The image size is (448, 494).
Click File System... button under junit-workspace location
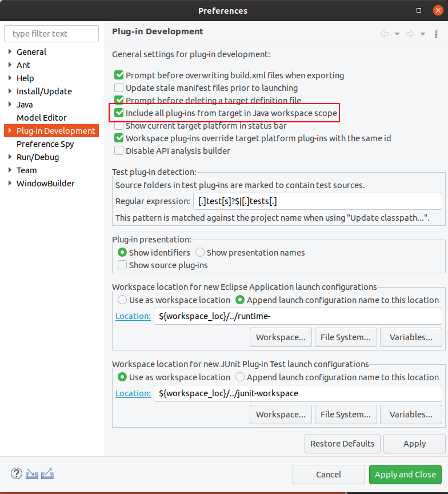point(346,415)
